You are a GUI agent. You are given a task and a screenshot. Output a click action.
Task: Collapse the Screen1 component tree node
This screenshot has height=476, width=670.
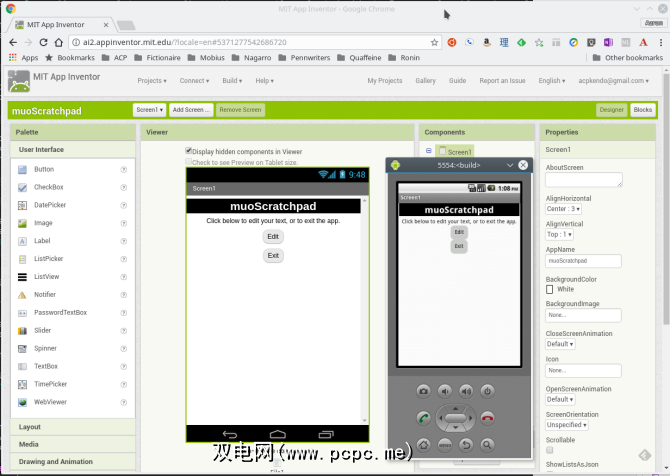click(x=429, y=151)
